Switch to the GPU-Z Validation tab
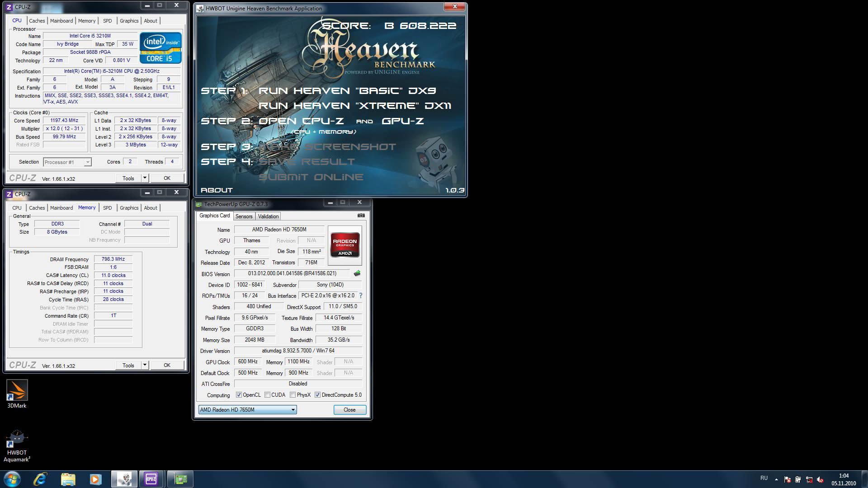The image size is (868, 488). click(268, 216)
